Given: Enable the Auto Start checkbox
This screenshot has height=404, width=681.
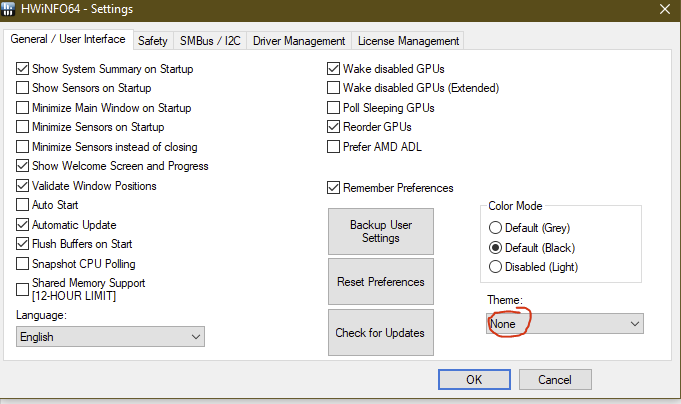Looking at the screenshot, I should click(22, 205).
